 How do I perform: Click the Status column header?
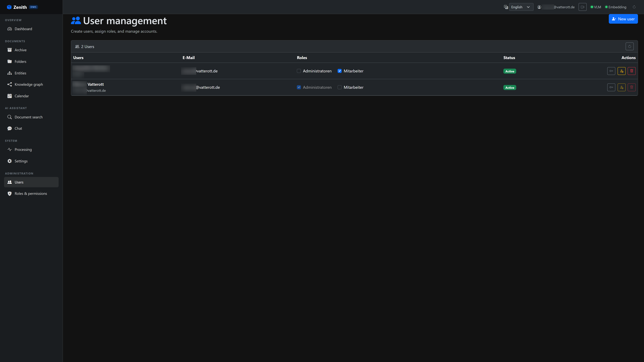(x=509, y=58)
